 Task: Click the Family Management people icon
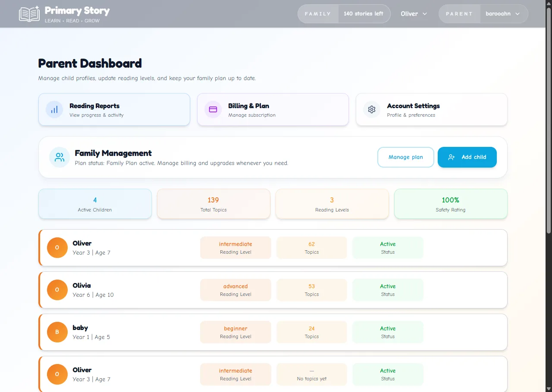[60, 157]
